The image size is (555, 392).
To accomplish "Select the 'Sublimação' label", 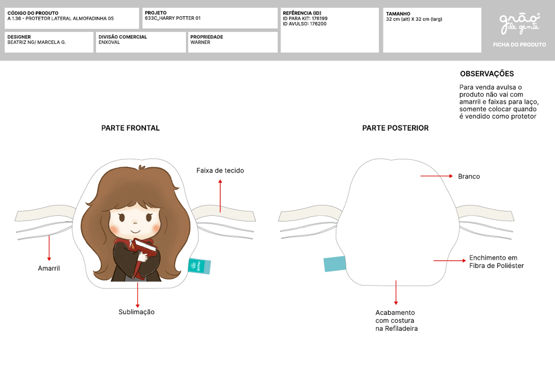I will [x=136, y=312].
